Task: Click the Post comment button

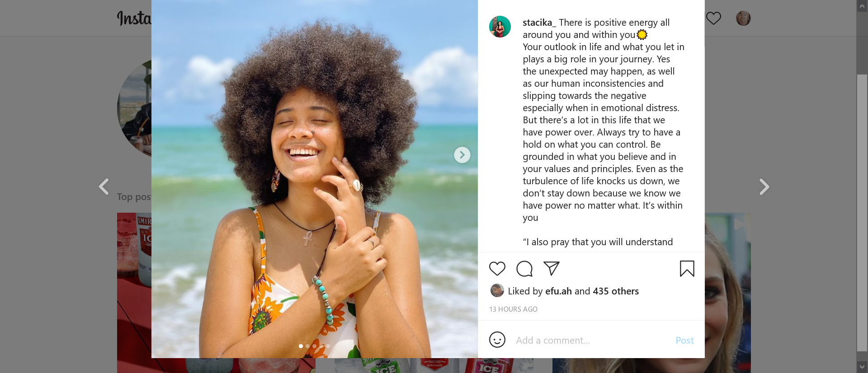Action: click(x=684, y=340)
